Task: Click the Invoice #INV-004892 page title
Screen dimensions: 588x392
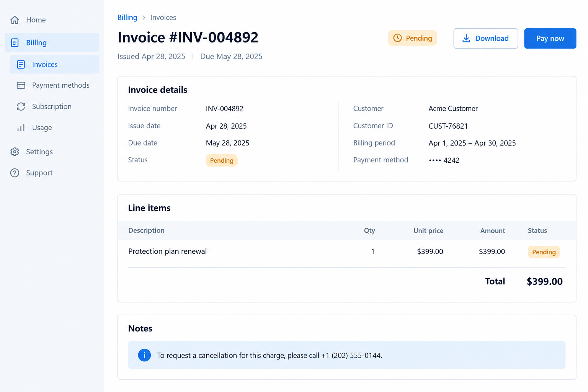Action: pos(188,37)
